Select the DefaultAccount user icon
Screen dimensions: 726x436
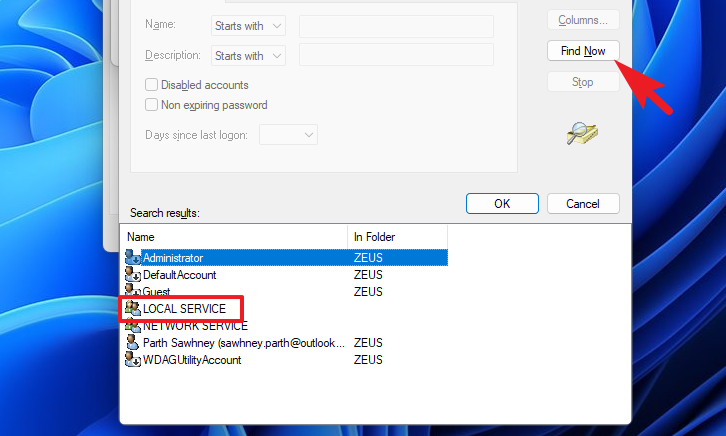coord(133,274)
